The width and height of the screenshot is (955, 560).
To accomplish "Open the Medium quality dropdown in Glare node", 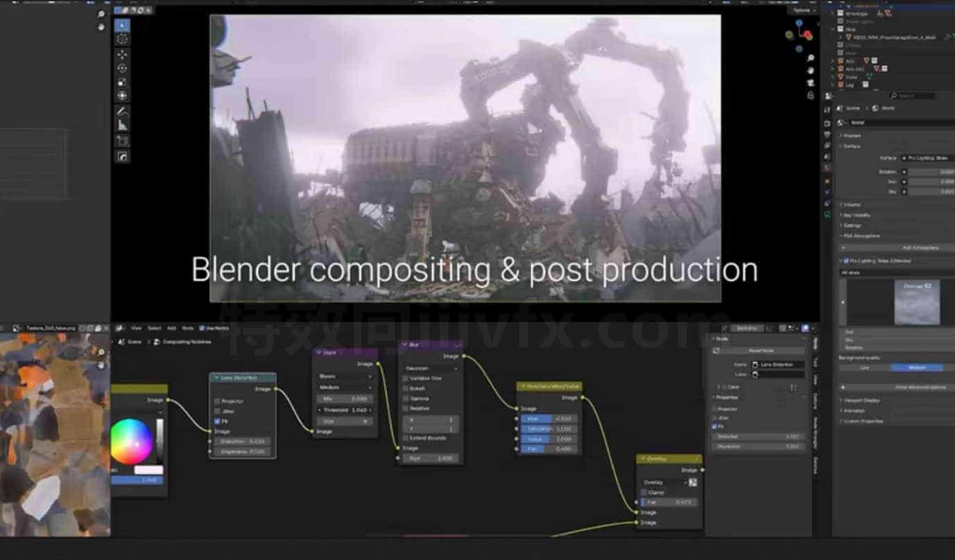I will [x=345, y=387].
